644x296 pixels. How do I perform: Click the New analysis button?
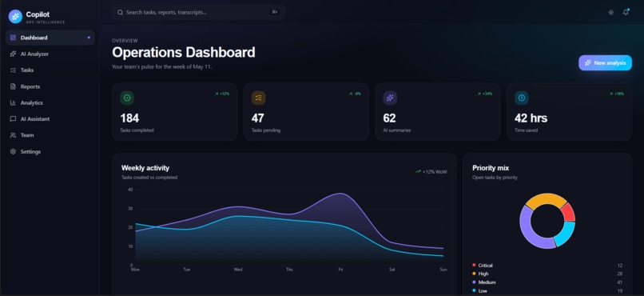point(605,63)
